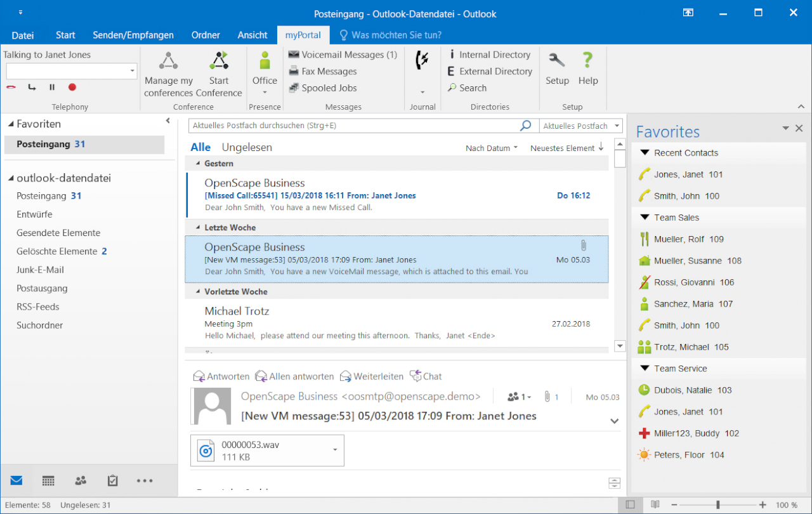812x514 pixels.
Task: Select the Ungelesen filter in the inbox
Action: (247, 147)
